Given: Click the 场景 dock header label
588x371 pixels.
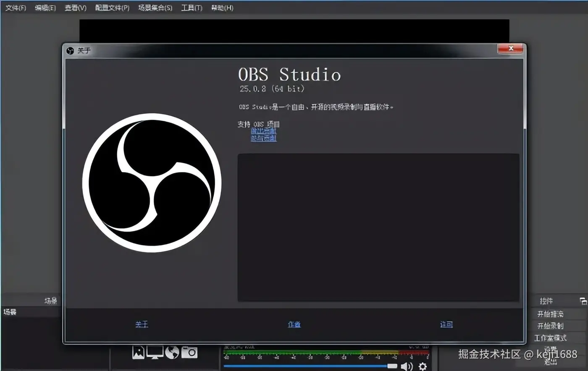Looking at the screenshot, I should [x=51, y=301].
